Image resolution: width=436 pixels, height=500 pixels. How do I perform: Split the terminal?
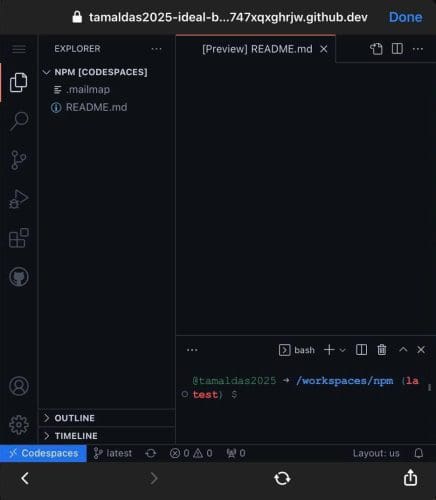pos(361,350)
